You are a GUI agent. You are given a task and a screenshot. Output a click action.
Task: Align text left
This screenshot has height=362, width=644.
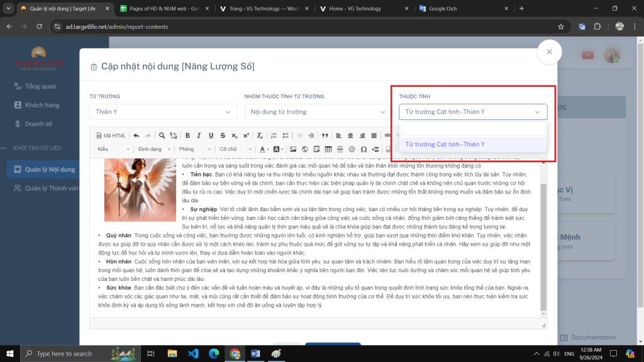pos(338,136)
